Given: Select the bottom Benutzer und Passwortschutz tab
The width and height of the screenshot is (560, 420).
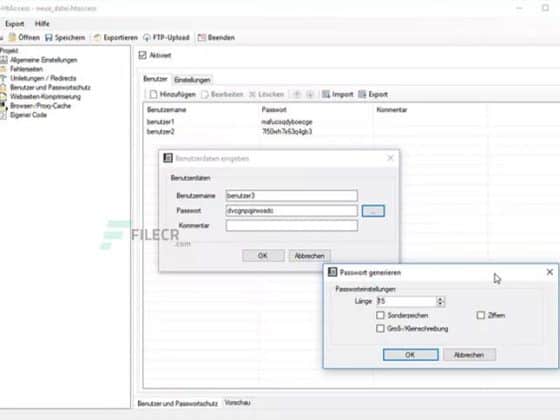Looking at the screenshot, I should coord(178,404).
